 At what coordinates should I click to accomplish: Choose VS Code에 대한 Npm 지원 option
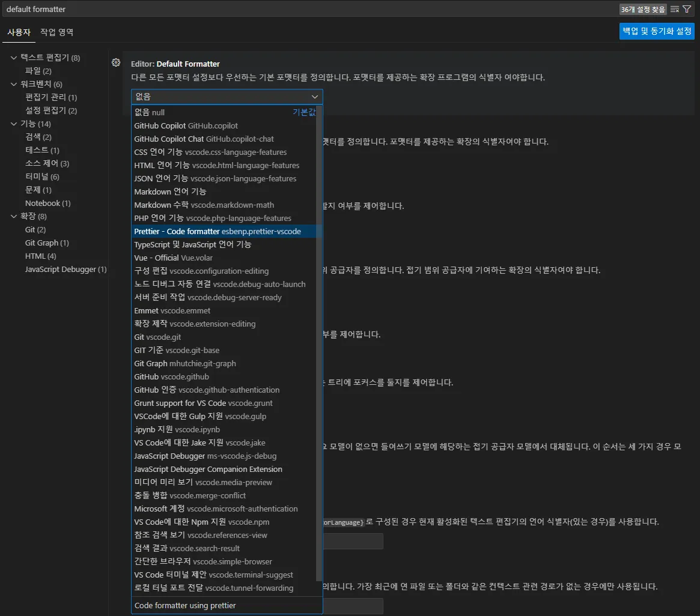click(224, 522)
